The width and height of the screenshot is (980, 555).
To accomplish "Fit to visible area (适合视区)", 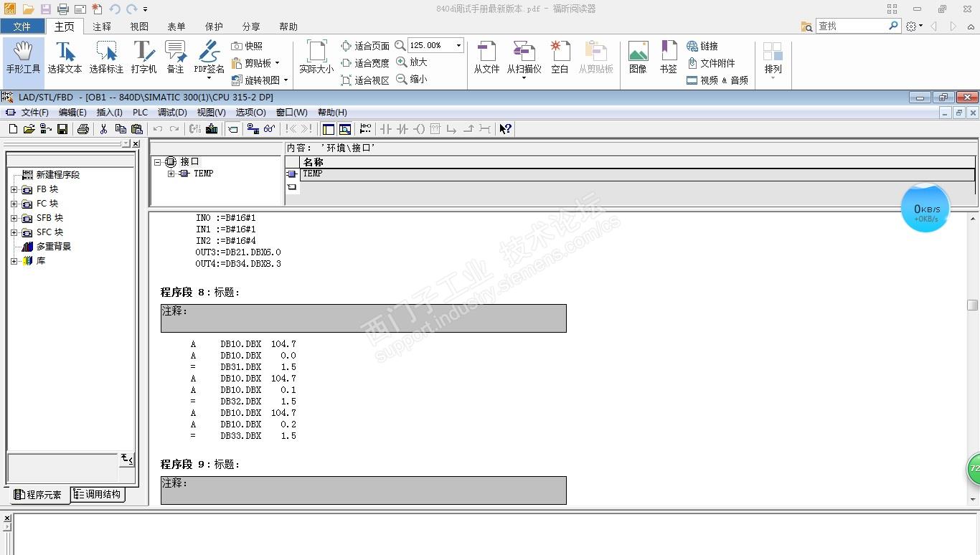I will 365,80.
